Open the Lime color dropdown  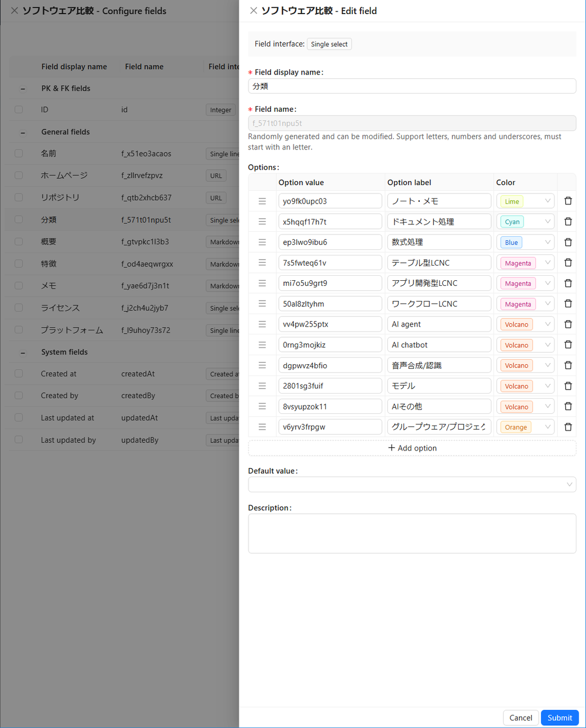[525, 201]
